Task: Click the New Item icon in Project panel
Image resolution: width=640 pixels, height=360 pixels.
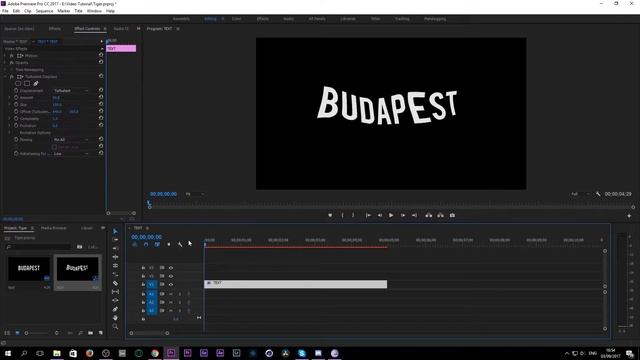Action: [100, 333]
